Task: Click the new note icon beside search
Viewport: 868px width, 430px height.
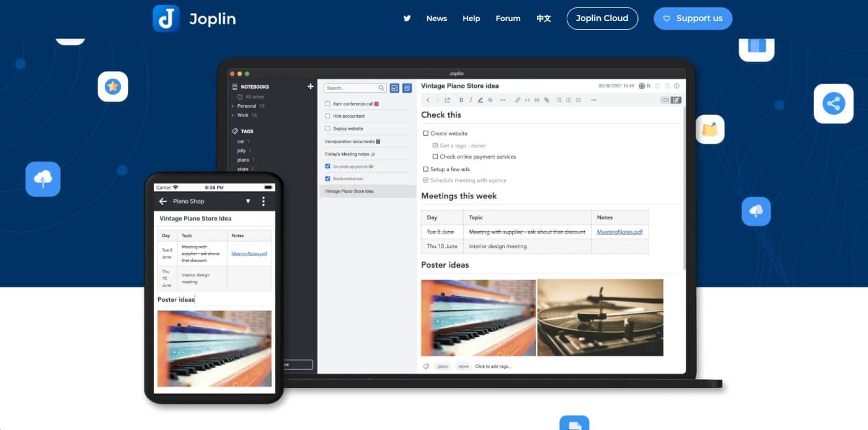Action: pos(407,89)
